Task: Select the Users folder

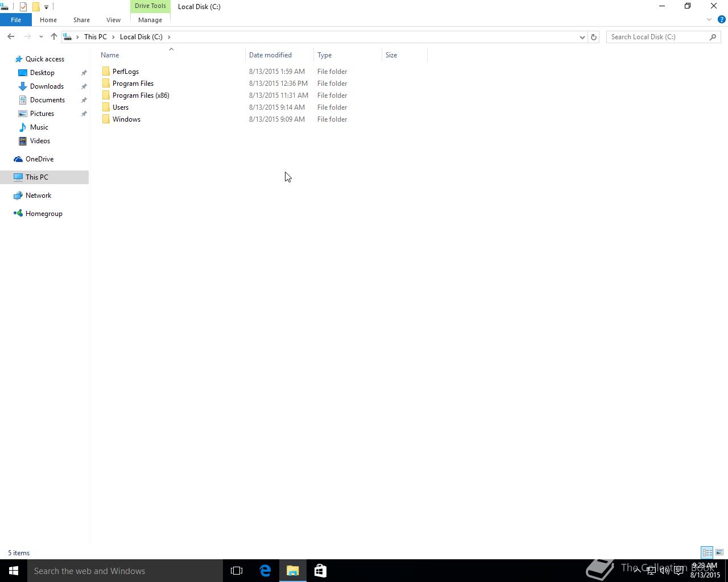Action: [x=121, y=107]
